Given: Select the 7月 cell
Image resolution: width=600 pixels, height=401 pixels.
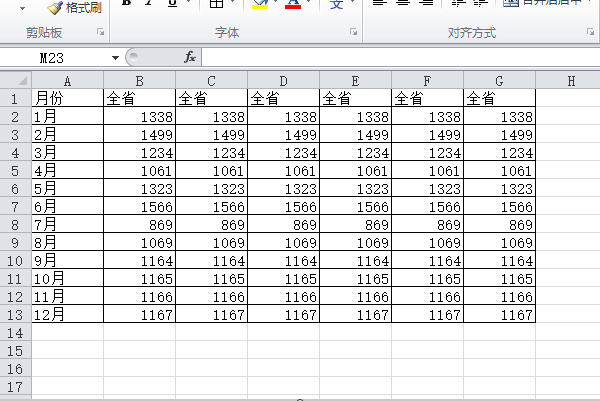Looking at the screenshot, I should tap(67, 224).
